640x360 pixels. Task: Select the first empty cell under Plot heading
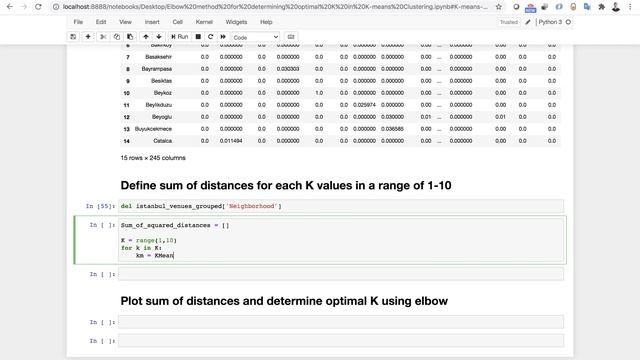click(341, 322)
